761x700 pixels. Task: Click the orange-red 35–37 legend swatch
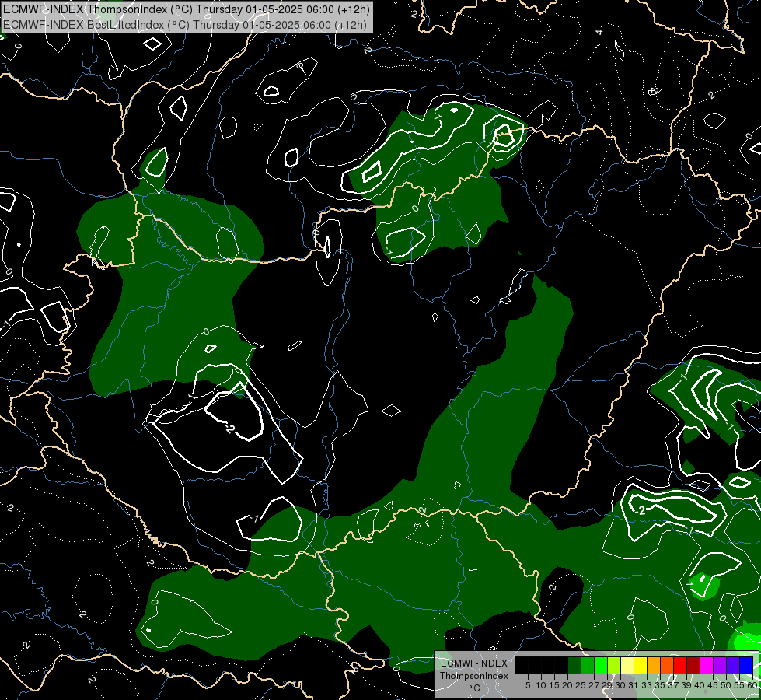click(667, 665)
